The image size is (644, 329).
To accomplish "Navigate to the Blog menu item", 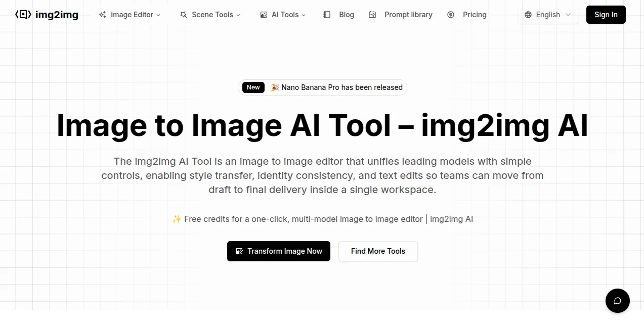I will pyautogui.click(x=347, y=15).
